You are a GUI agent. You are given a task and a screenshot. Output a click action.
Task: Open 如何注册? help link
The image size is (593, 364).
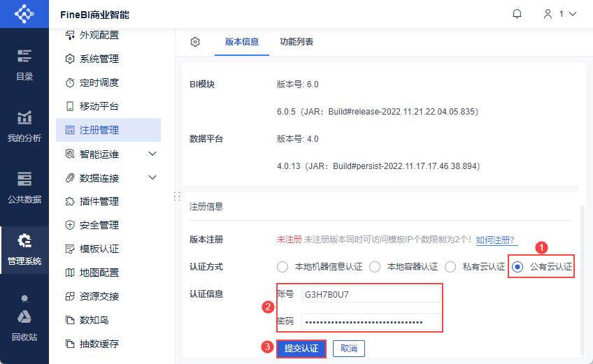[x=495, y=240]
